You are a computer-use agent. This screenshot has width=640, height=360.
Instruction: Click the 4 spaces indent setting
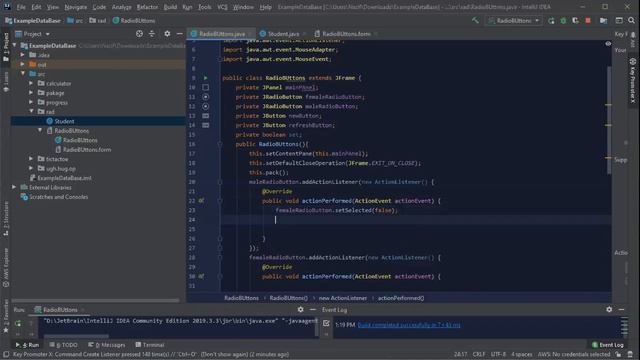(522, 355)
